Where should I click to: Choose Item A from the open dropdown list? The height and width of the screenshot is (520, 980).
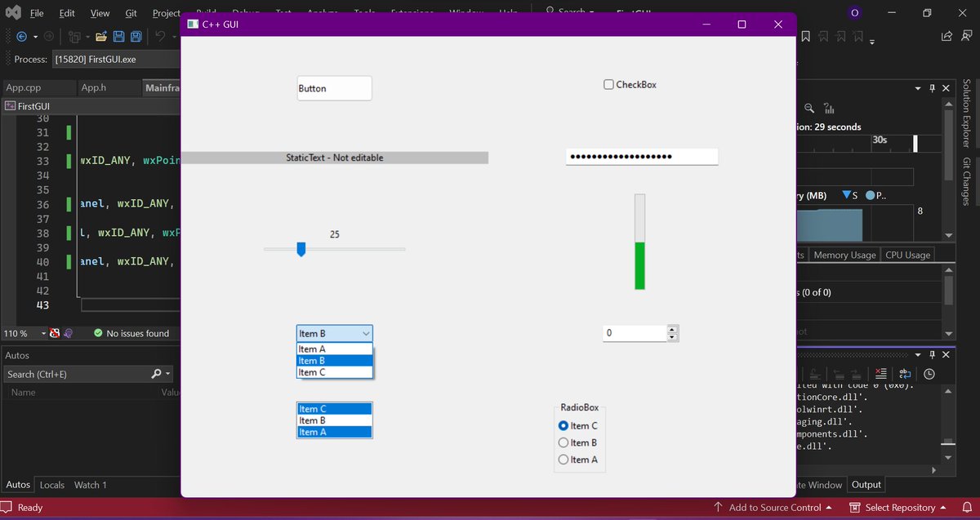335,349
